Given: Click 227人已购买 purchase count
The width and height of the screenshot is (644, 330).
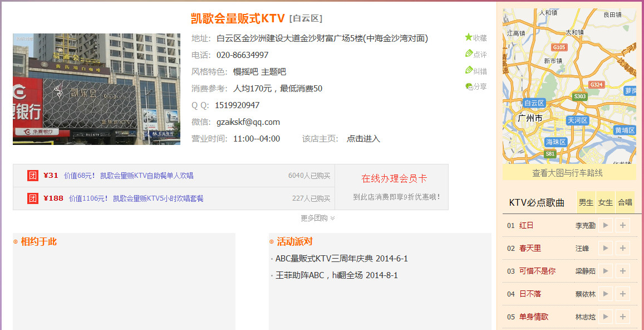Looking at the screenshot, I should (311, 199).
